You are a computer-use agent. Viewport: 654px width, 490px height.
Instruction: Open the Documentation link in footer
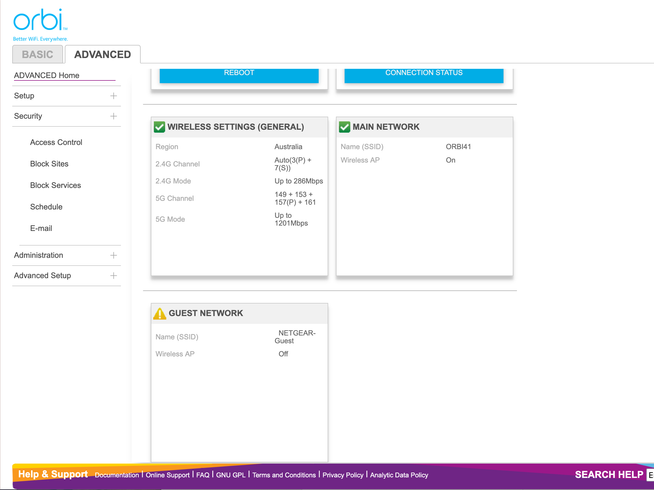click(117, 475)
